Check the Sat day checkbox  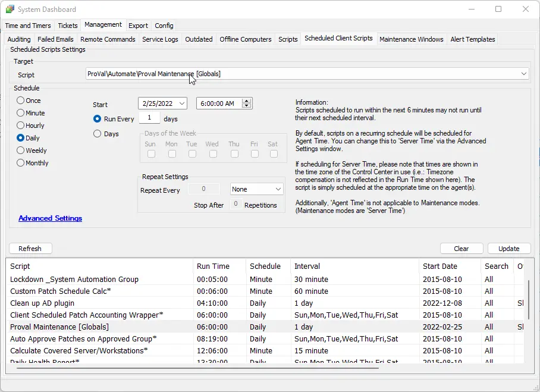click(274, 154)
